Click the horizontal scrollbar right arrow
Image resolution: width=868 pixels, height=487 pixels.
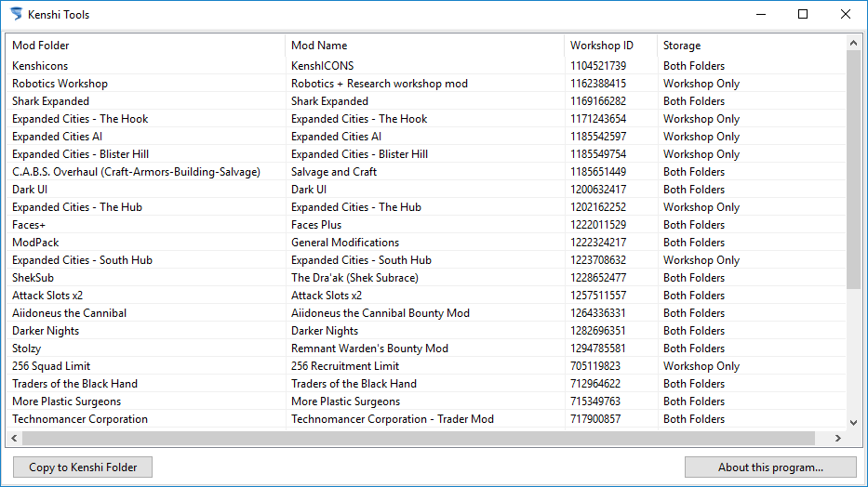pos(837,439)
